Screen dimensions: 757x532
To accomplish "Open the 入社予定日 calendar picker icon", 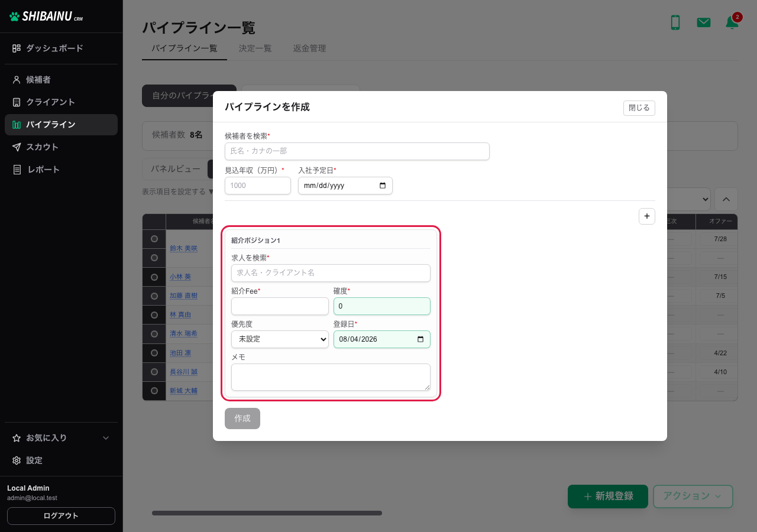I will [383, 186].
